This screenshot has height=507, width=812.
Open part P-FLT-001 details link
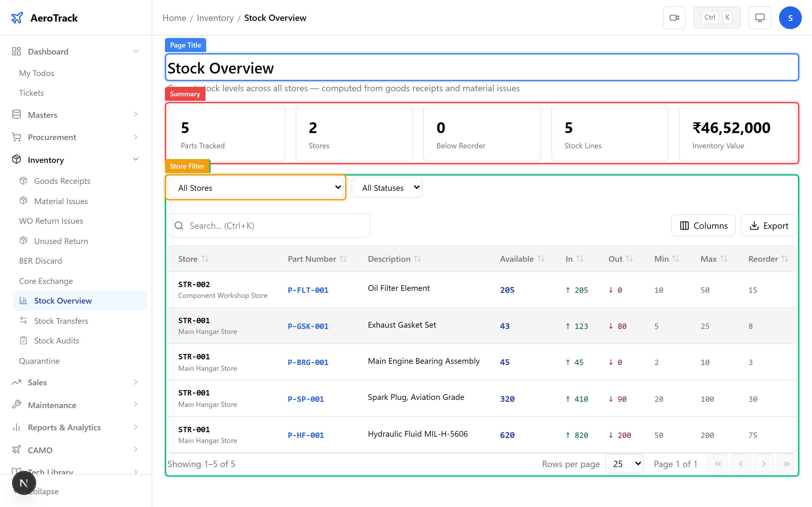[307, 290]
